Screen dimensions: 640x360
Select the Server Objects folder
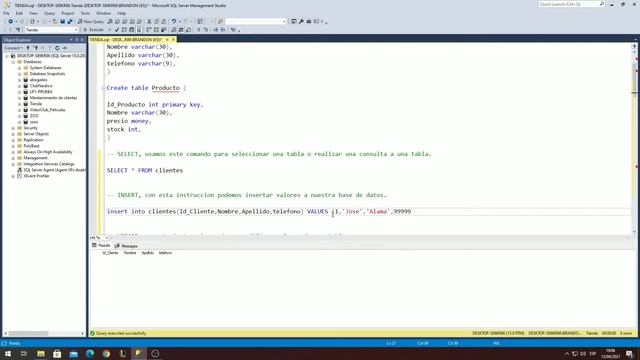[x=36, y=134]
